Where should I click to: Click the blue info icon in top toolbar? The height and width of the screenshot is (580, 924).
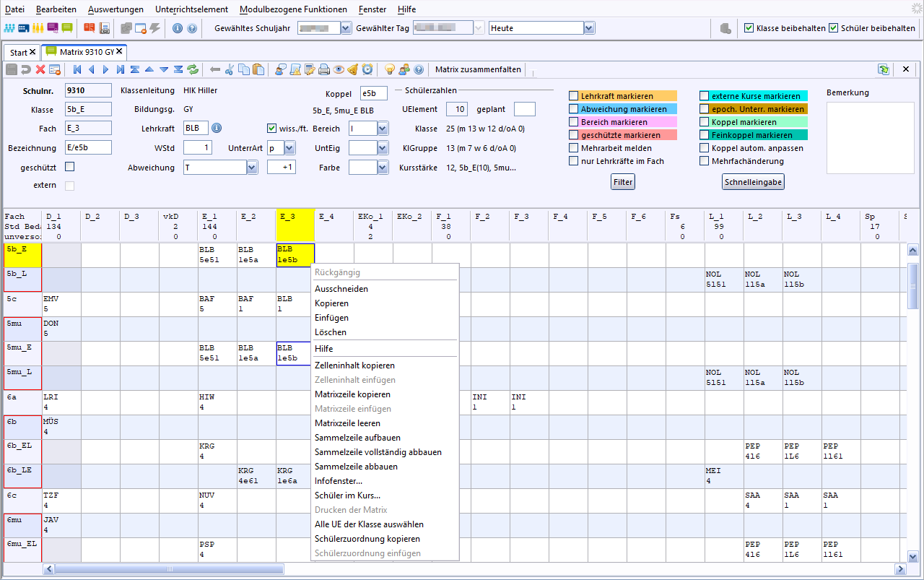point(178,28)
